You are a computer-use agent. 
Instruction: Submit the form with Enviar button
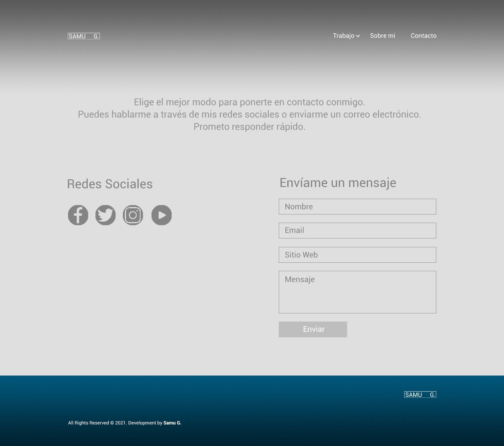click(313, 329)
